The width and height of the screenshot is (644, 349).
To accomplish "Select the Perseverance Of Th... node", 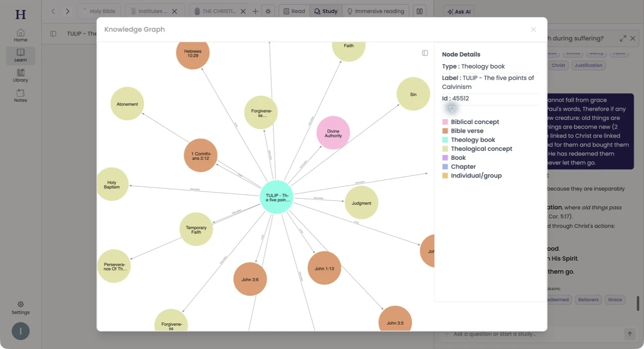I will point(114,266).
